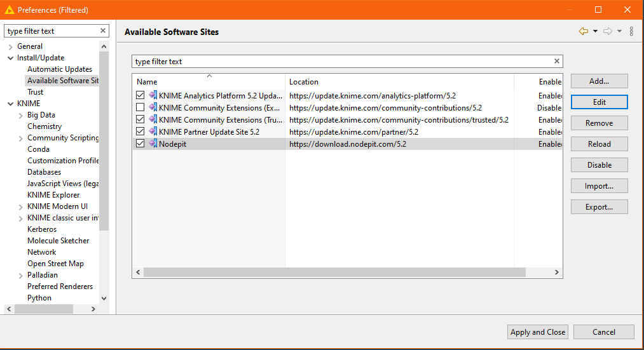
Task: Click the table horizontal scrollbar right arrow
Action: point(556,272)
